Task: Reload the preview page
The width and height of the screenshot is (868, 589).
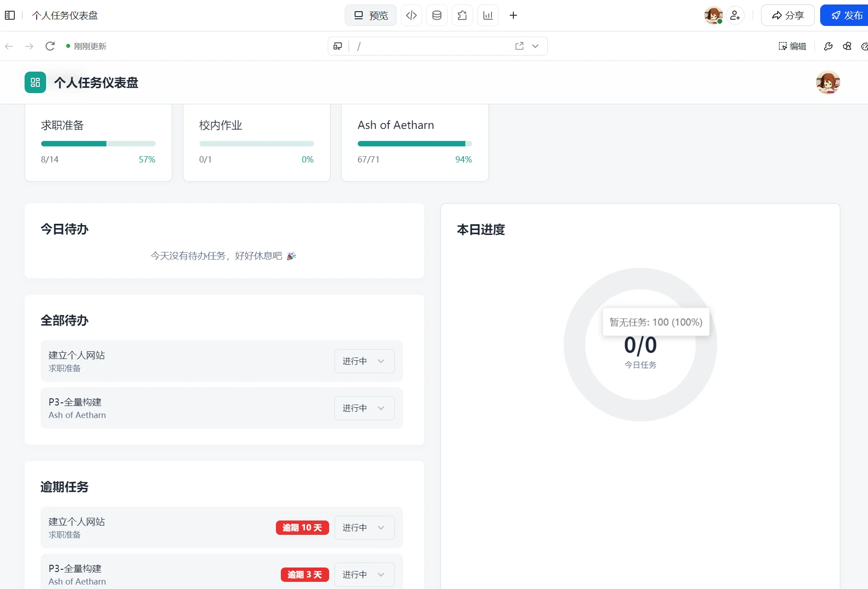Action: (50, 46)
